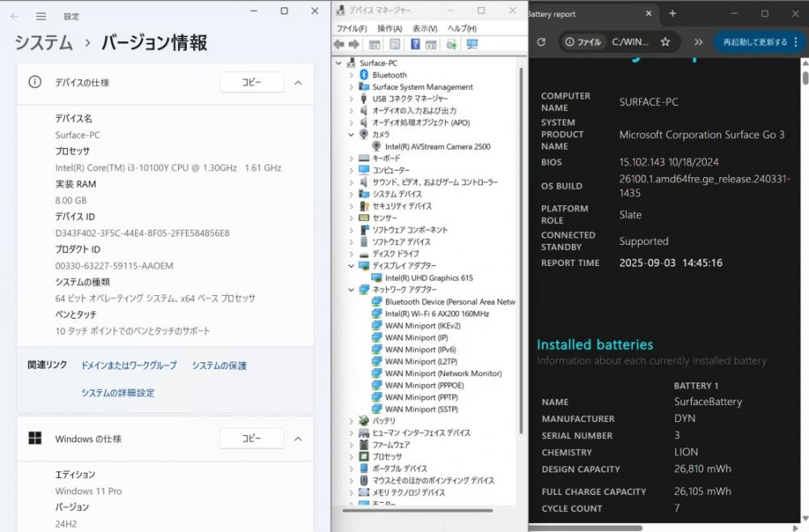
Task: Collapse the Surface-PC root node
Action: point(339,63)
